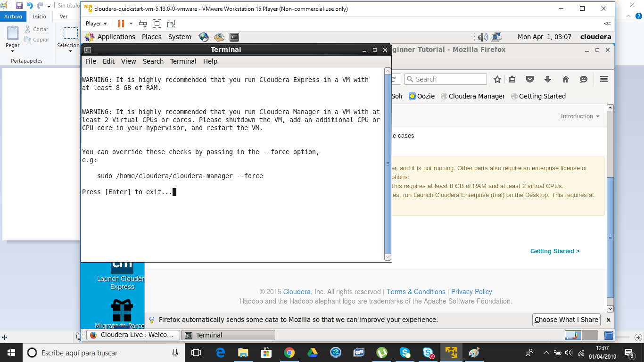
Task: Go to Firefox home page icon
Action: coord(566,79)
